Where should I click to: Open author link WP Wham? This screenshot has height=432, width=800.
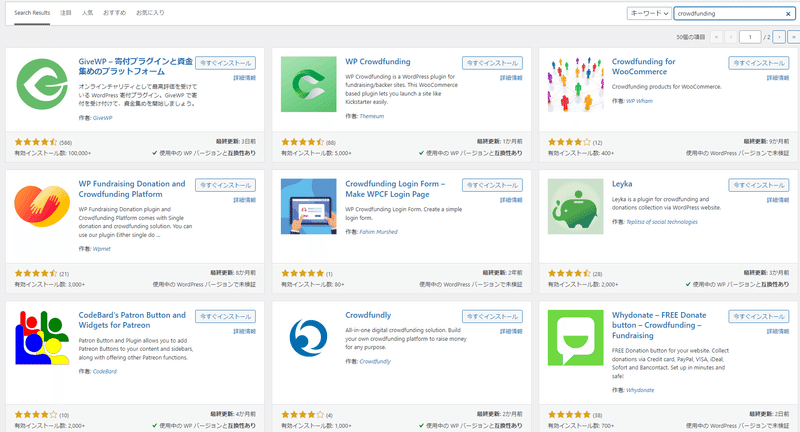(x=639, y=101)
